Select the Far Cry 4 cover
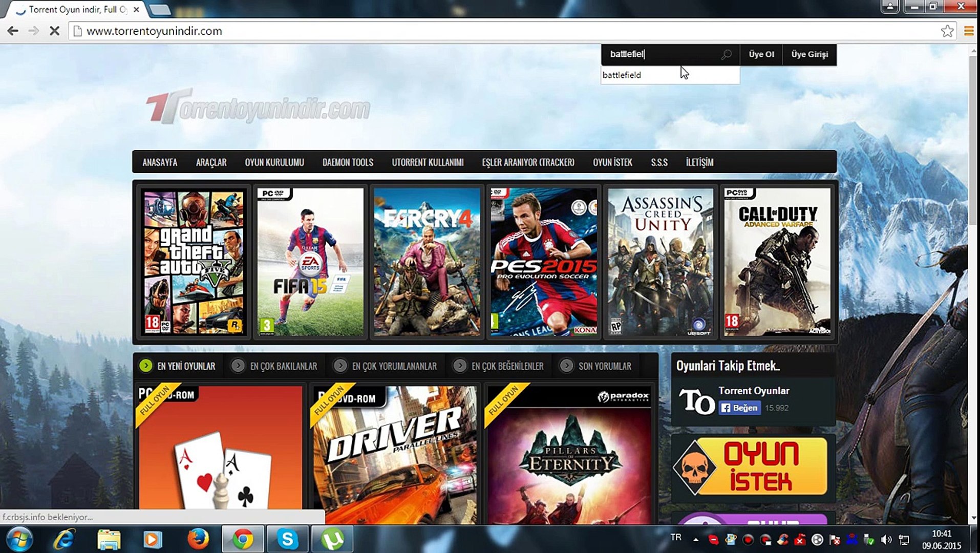980x553 pixels. click(x=427, y=263)
